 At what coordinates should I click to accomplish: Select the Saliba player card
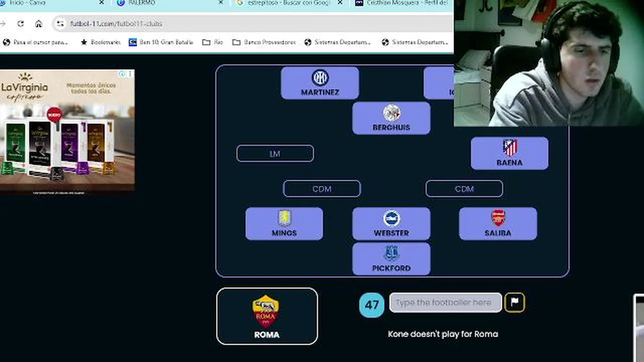tap(498, 224)
